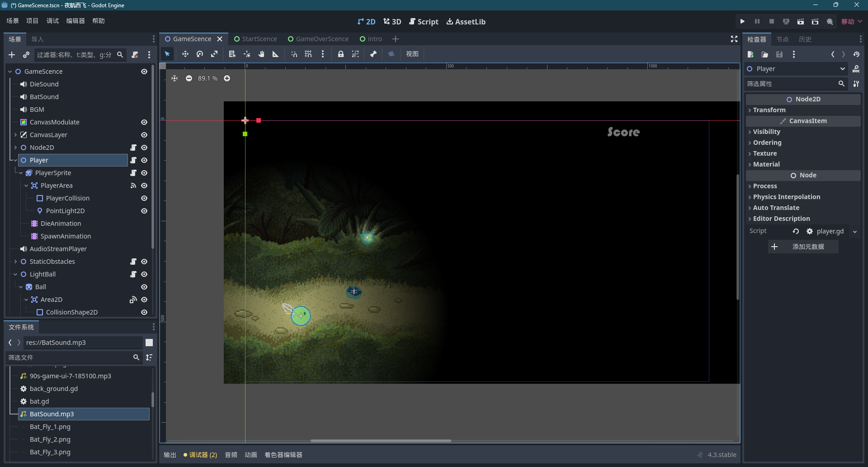Attach script icon in scene dock
Screen dimensions: 868x467
[x=135, y=55]
